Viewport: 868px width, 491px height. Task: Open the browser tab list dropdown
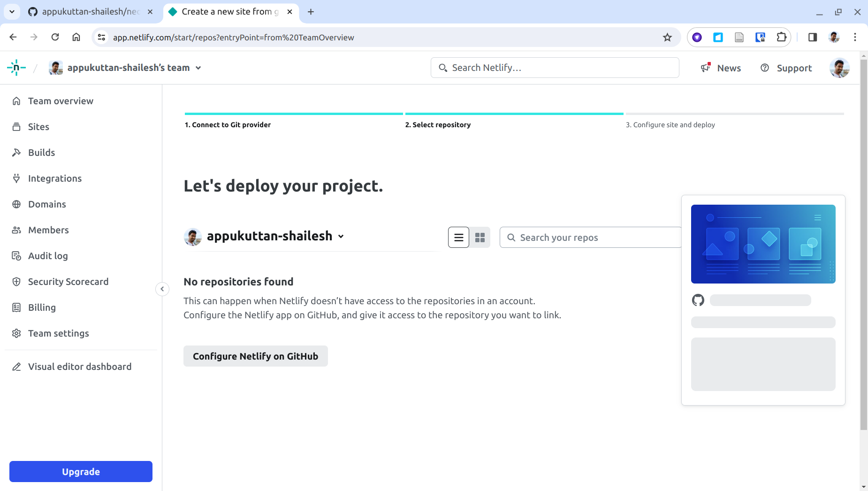12,12
